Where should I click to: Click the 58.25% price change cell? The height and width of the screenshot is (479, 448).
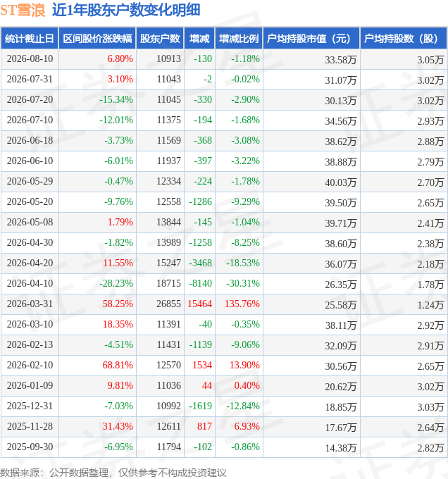[x=118, y=304]
